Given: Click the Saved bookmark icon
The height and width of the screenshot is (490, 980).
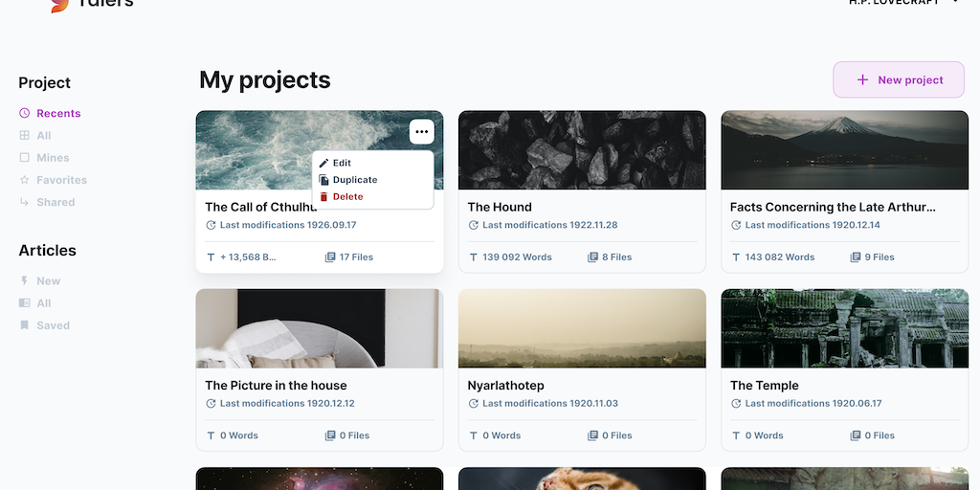Looking at the screenshot, I should coord(25,325).
